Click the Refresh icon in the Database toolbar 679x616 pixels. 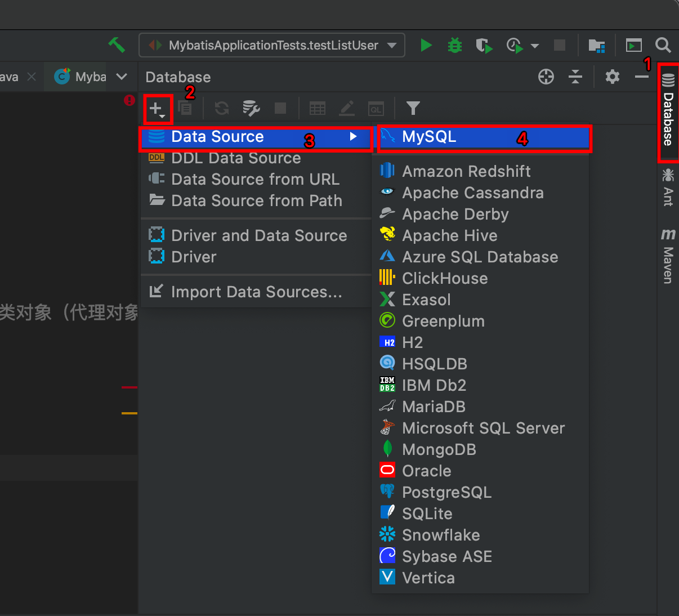tap(222, 108)
